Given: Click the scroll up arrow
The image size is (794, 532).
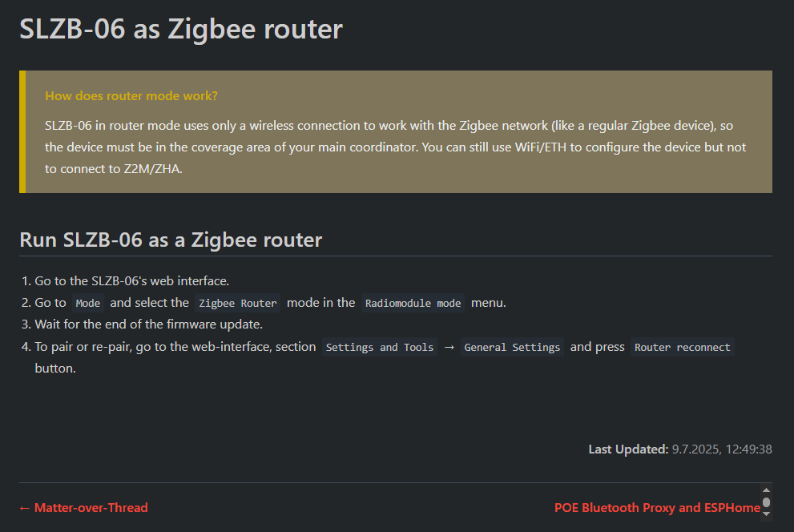Looking at the screenshot, I should coord(766,490).
